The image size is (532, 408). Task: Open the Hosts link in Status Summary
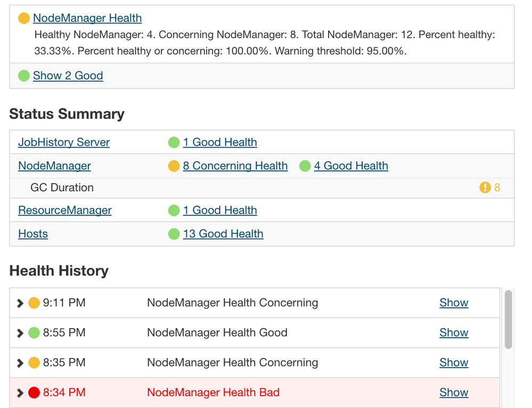[x=33, y=234]
